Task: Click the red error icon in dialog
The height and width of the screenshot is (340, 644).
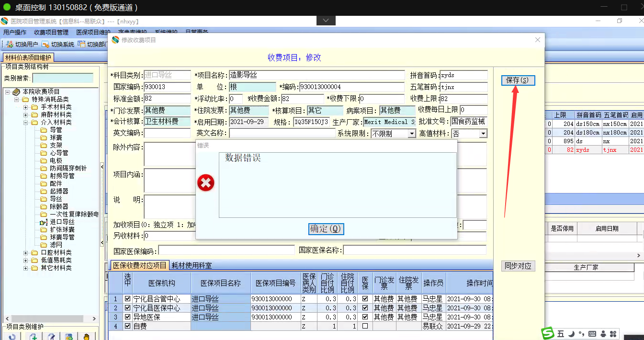Action: (206, 182)
